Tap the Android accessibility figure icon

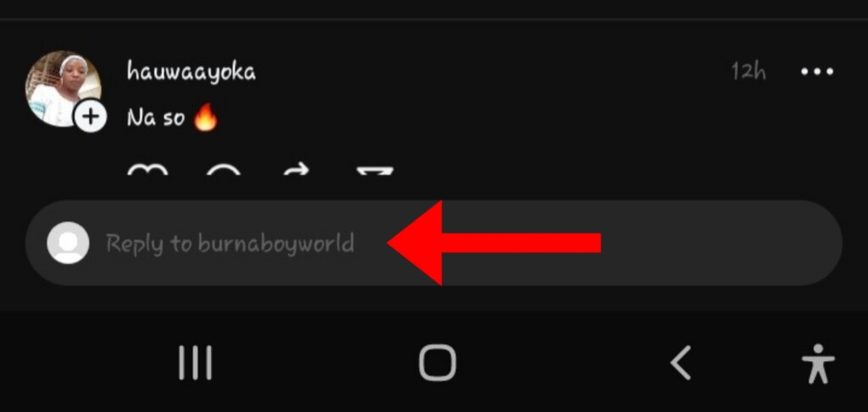pos(818,364)
